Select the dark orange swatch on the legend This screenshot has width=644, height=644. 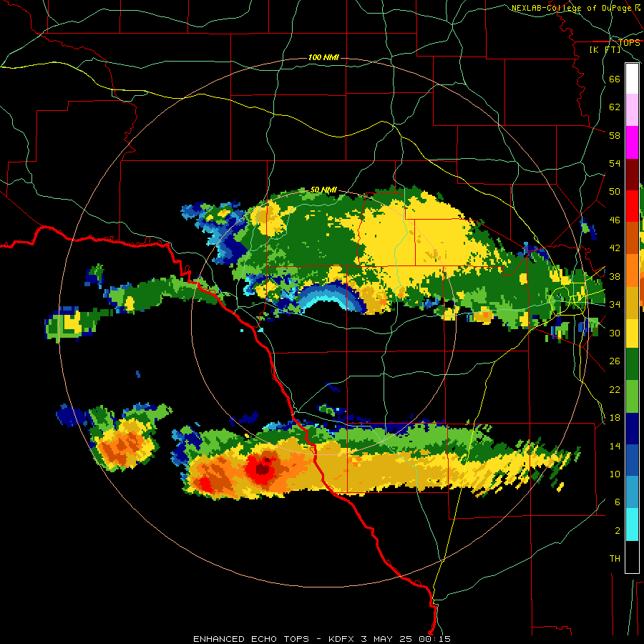(x=632, y=238)
